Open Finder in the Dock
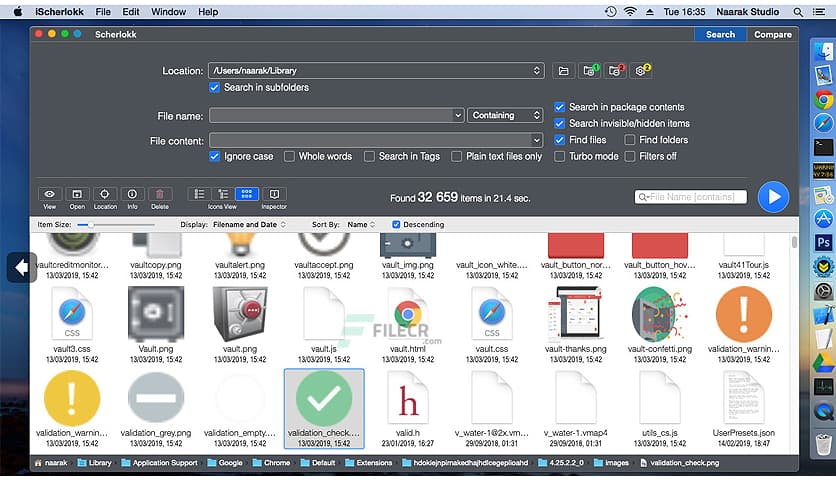This screenshot has width=836, height=484. point(824,51)
